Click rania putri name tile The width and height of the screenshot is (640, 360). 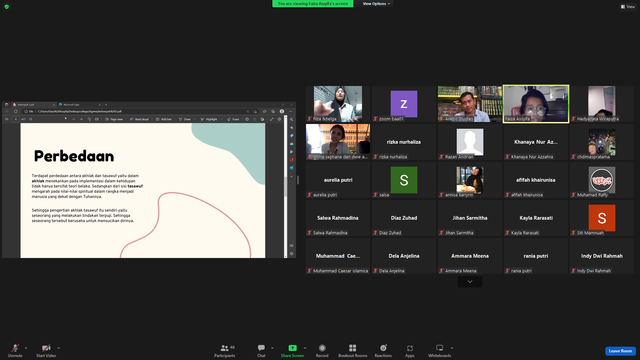point(536,256)
